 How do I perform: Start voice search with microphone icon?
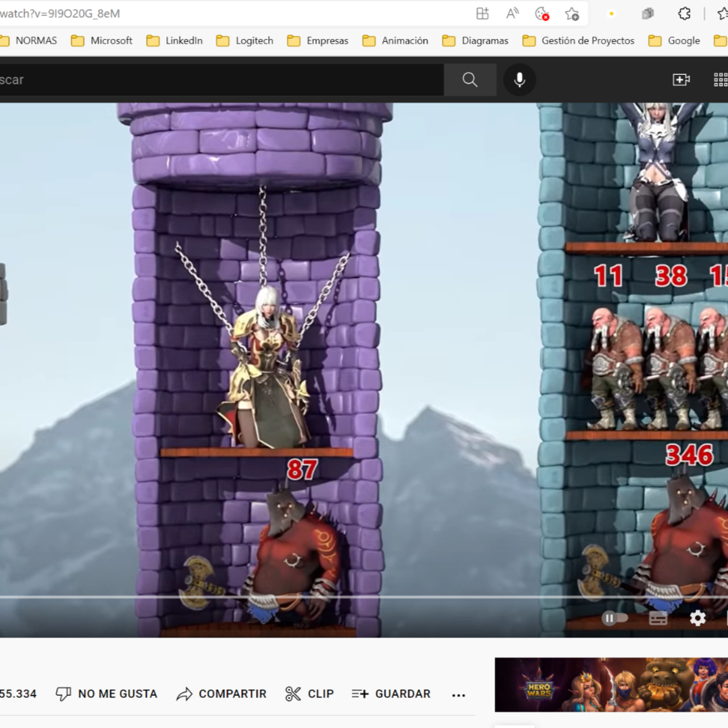[x=519, y=80]
